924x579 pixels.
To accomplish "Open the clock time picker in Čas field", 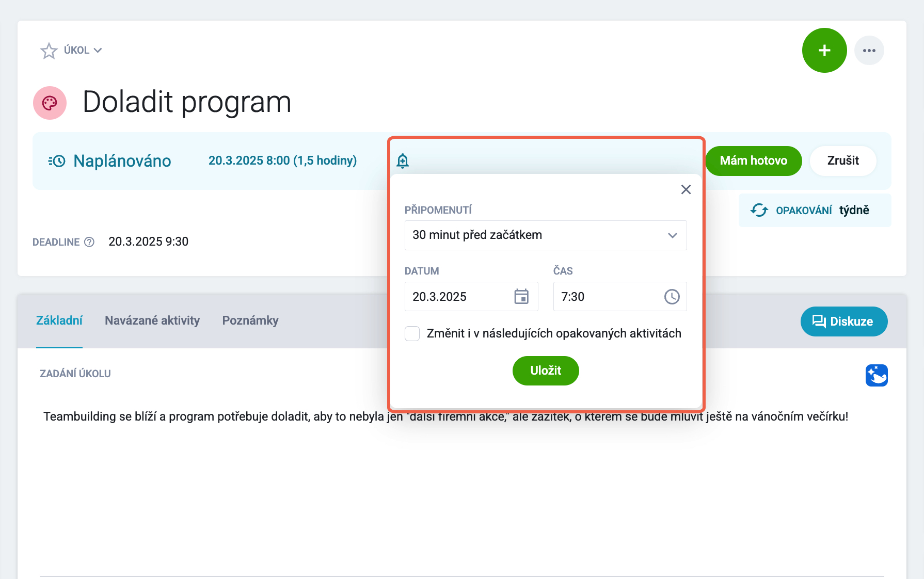I will coord(672,297).
